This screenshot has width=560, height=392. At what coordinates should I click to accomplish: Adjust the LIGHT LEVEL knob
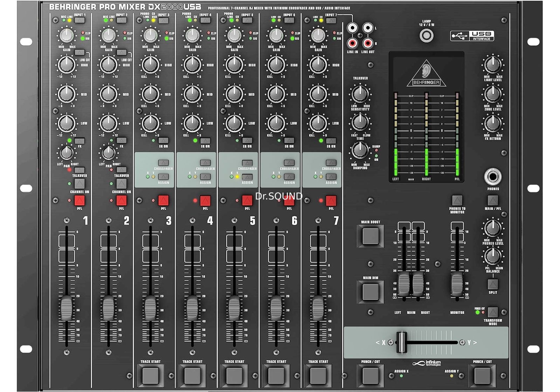(x=492, y=64)
